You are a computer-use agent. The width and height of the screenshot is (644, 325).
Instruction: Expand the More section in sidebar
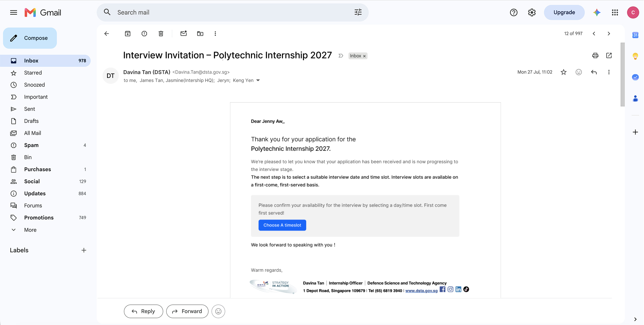30,230
